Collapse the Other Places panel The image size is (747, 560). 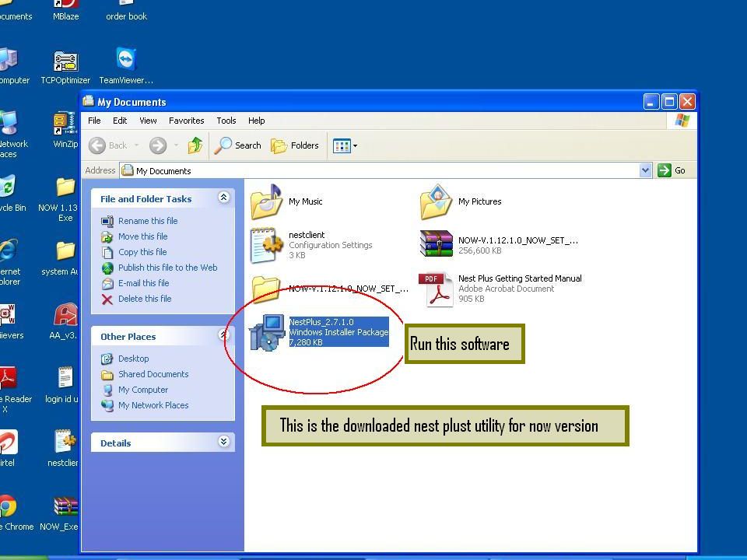[224, 334]
